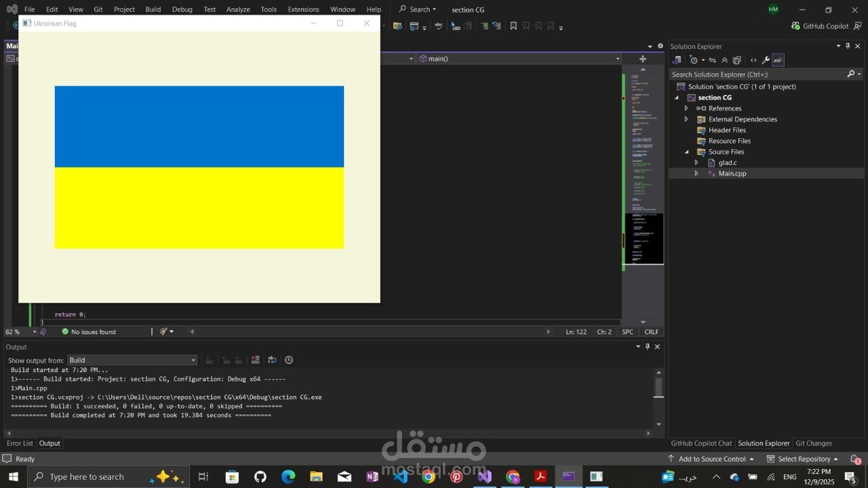Expand the glad.c file node
This screenshot has width=868, height=488.
tap(696, 163)
